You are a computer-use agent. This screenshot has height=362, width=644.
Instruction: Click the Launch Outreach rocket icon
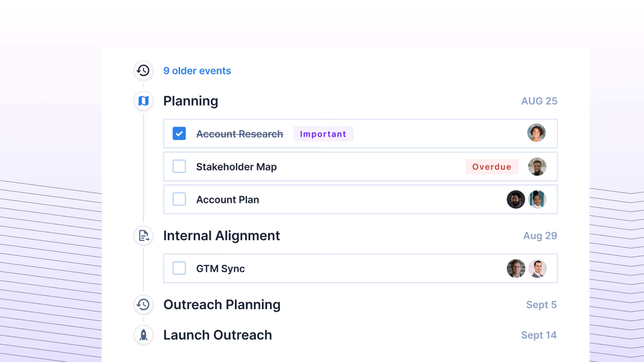pyautogui.click(x=143, y=335)
